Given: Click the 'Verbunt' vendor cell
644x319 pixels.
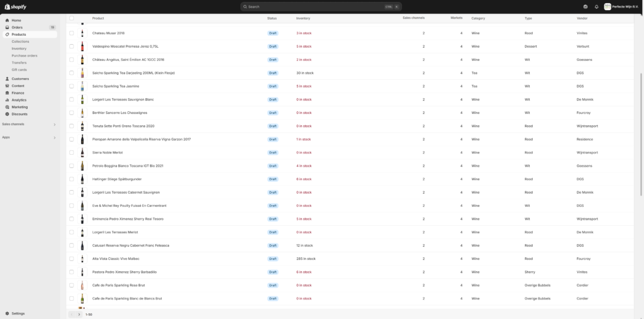Looking at the screenshot, I should coord(583,47).
